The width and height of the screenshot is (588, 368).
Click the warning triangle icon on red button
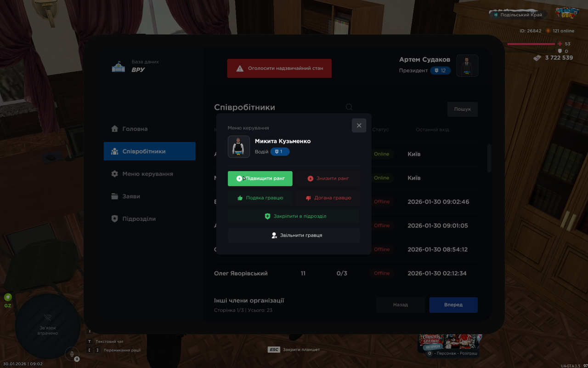pos(240,69)
